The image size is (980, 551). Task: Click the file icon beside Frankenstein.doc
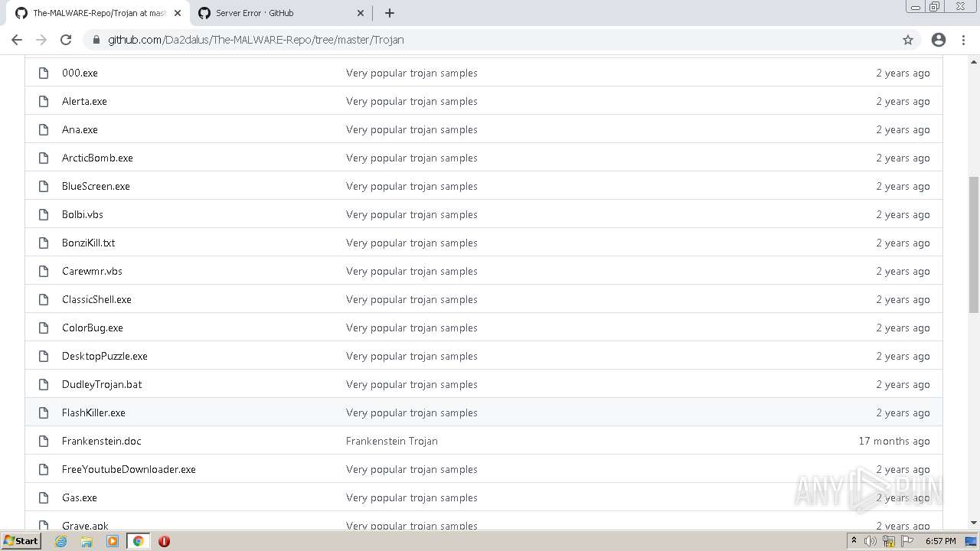click(44, 441)
